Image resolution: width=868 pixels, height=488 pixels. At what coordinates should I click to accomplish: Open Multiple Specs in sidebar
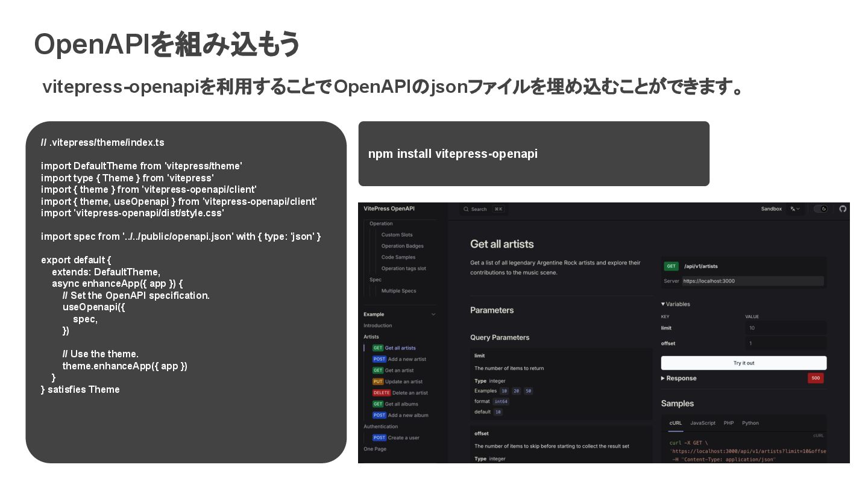tap(398, 291)
